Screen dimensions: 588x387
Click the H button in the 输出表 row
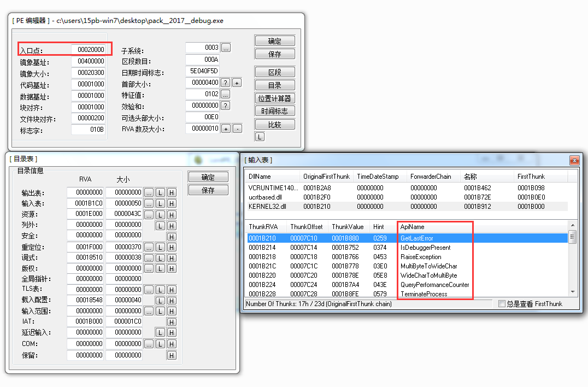(172, 192)
